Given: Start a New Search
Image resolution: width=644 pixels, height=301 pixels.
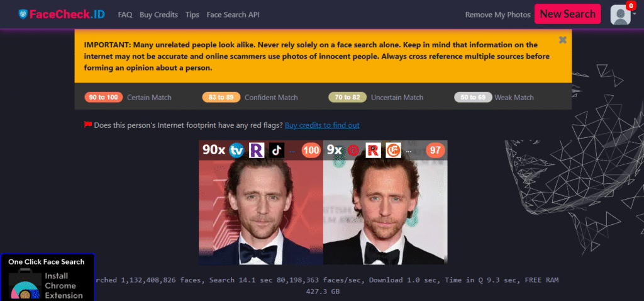Looking at the screenshot, I should tap(568, 14).
